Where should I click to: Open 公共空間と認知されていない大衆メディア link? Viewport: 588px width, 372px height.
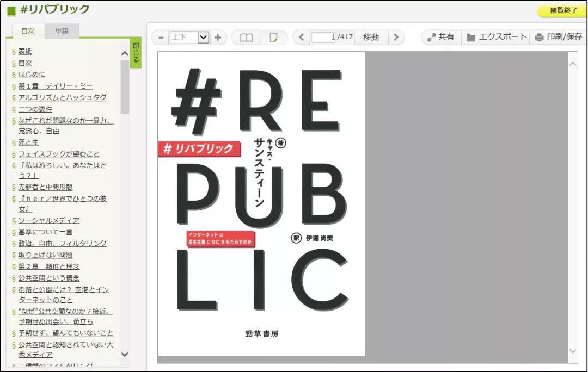pyautogui.click(x=66, y=349)
